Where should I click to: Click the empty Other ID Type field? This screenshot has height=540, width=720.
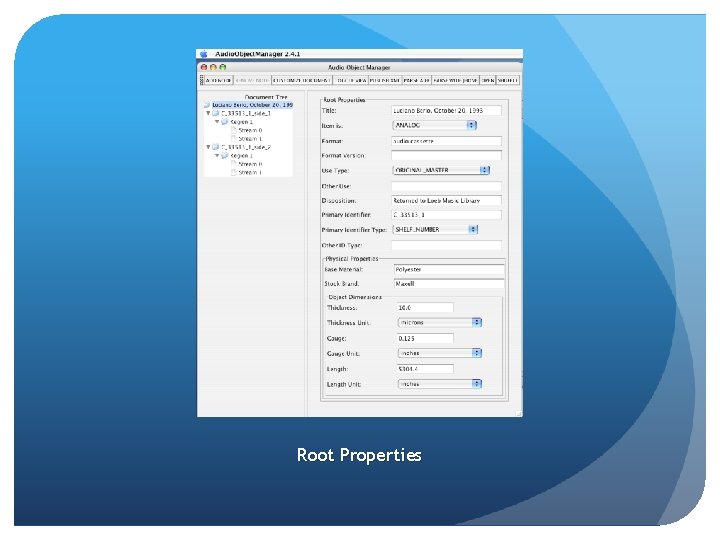(446, 246)
